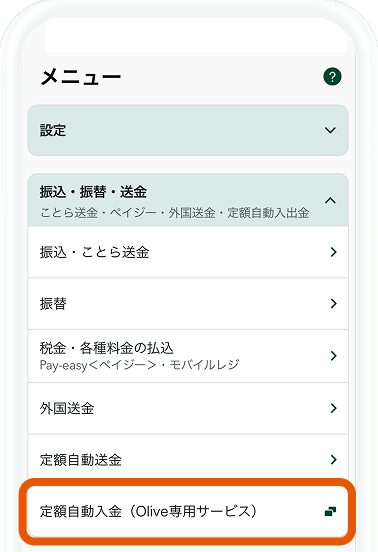The width and height of the screenshot is (378, 552).
Task: Click the arrow beside 税金・各種料金の払込
Action: [x=333, y=356]
